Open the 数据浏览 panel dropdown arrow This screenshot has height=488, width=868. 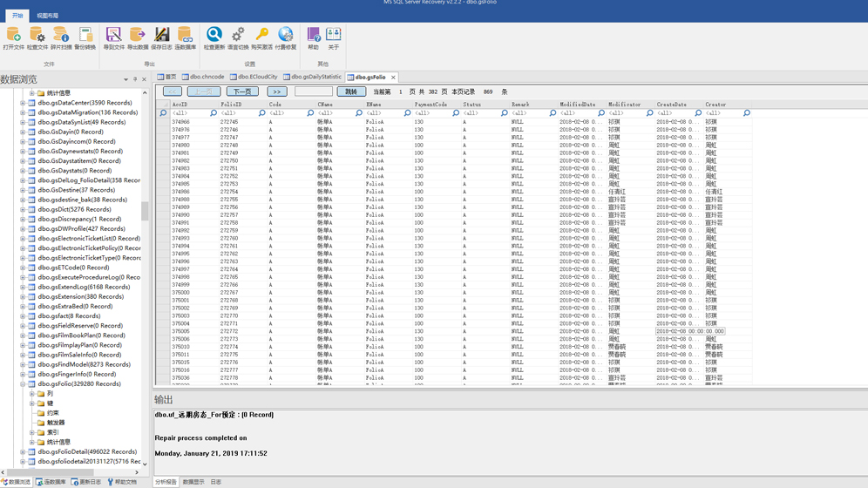pyautogui.click(x=125, y=79)
